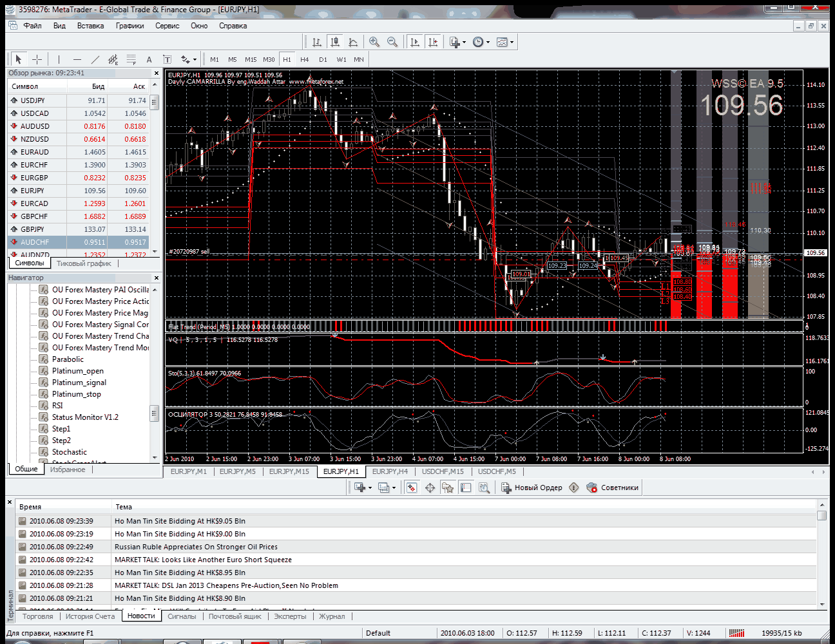Sort market watch by Бид column

point(88,86)
